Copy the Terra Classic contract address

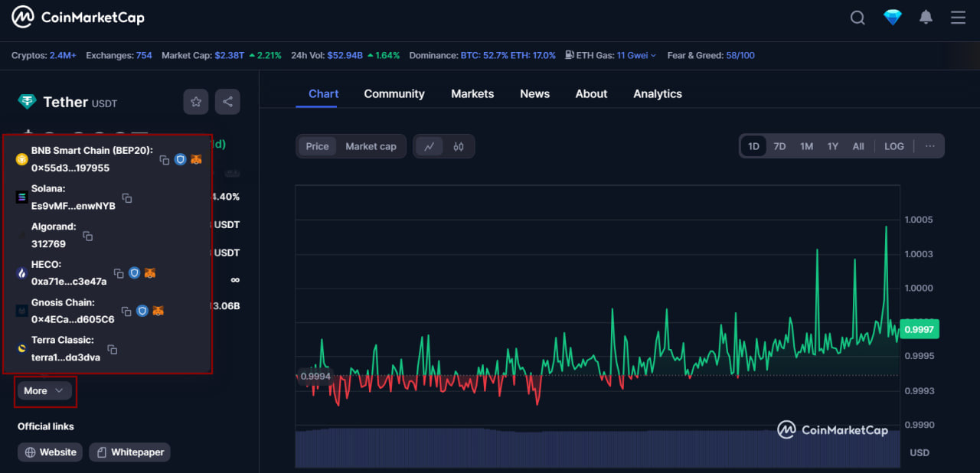pyautogui.click(x=112, y=349)
